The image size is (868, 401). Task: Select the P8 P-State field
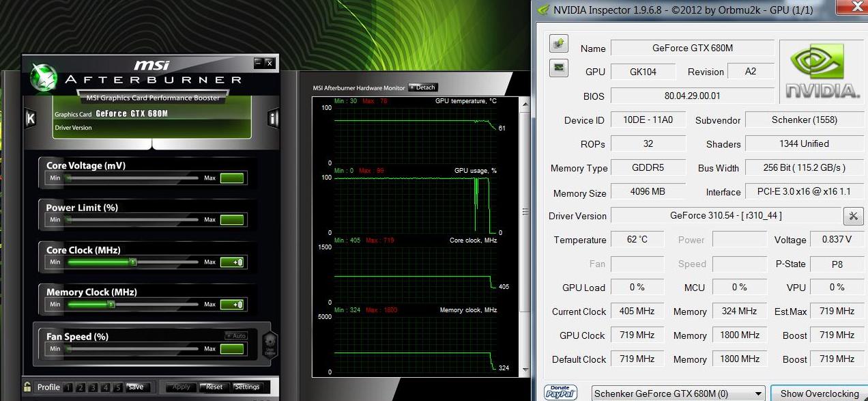point(837,264)
